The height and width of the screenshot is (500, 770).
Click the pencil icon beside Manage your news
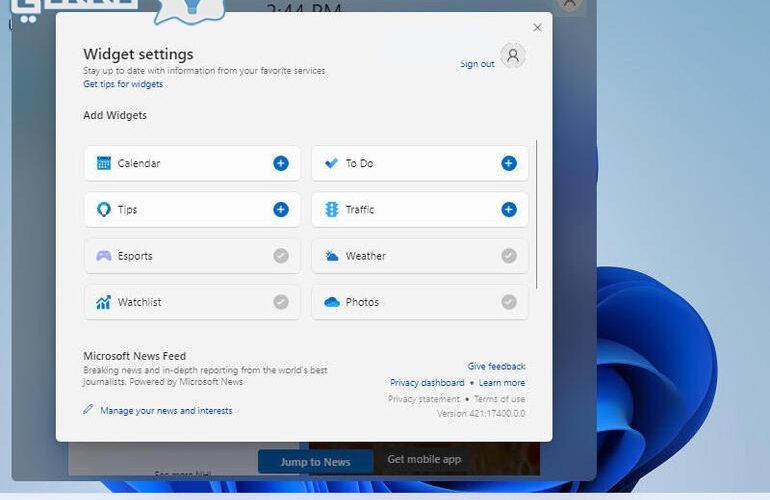pyautogui.click(x=88, y=409)
